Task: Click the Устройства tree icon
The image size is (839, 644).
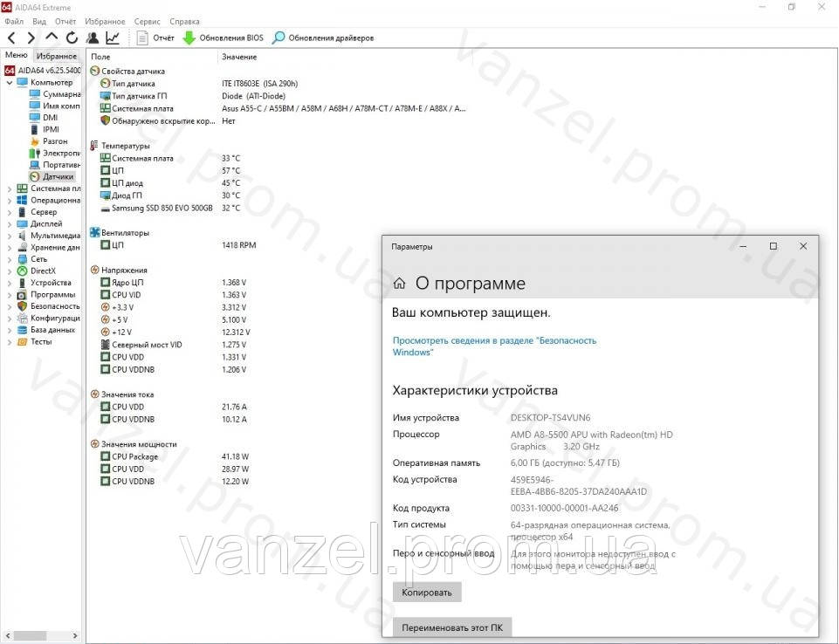Action: pyautogui.click(x=22, y=283)
